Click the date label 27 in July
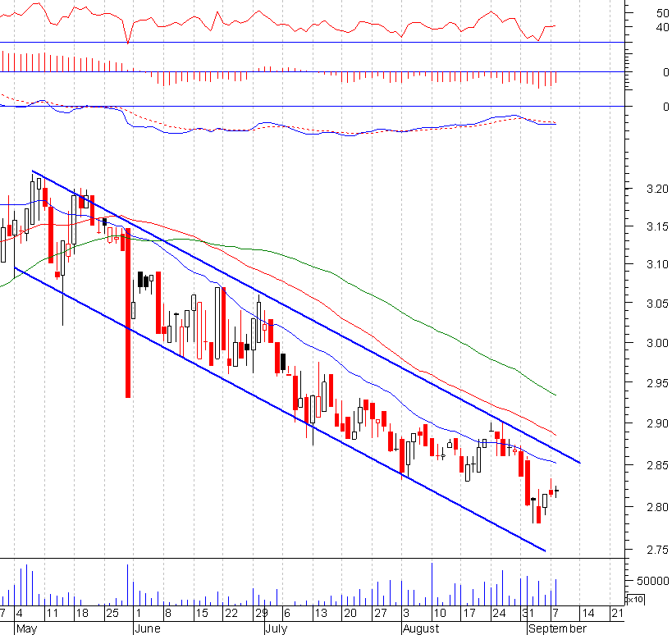Screen dimensions: 672x635 pos(381,613)
